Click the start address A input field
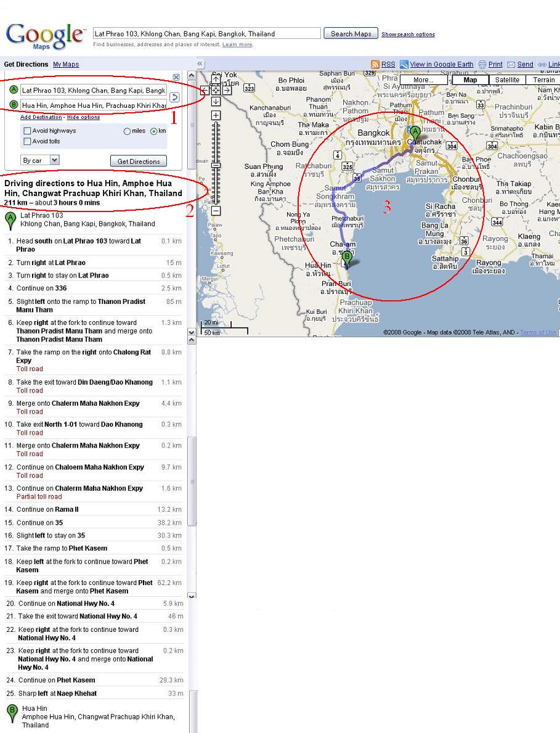 click(x=94, y=90)
